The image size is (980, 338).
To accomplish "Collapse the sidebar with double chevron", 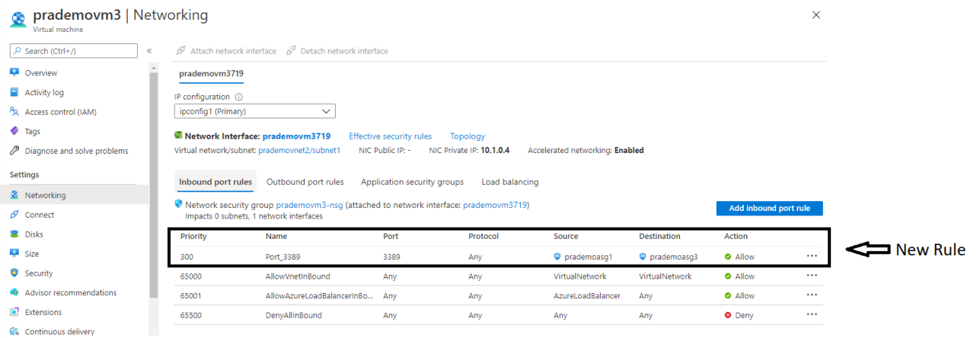I will click(149, 51).
